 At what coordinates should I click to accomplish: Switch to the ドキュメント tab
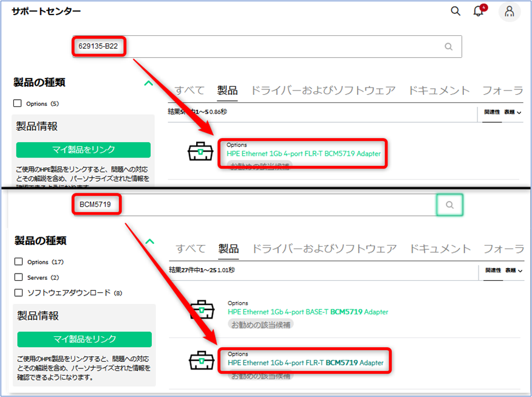tap(438, 89)
